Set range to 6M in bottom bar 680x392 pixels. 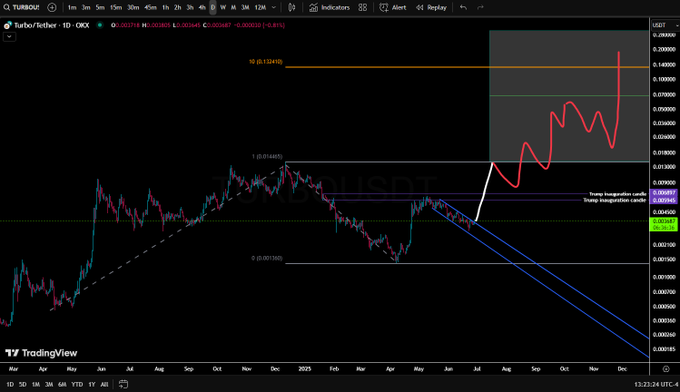tap(62, 384)
